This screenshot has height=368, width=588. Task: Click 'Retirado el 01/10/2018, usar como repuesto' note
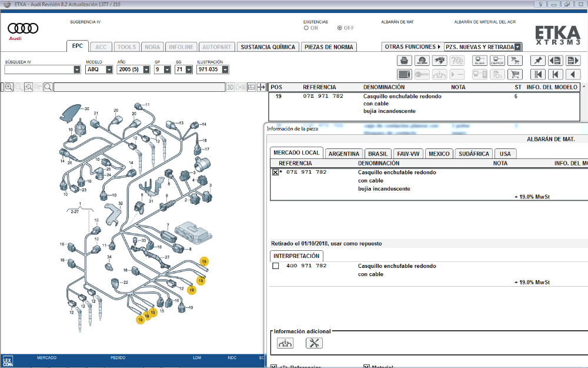[326, 243]
